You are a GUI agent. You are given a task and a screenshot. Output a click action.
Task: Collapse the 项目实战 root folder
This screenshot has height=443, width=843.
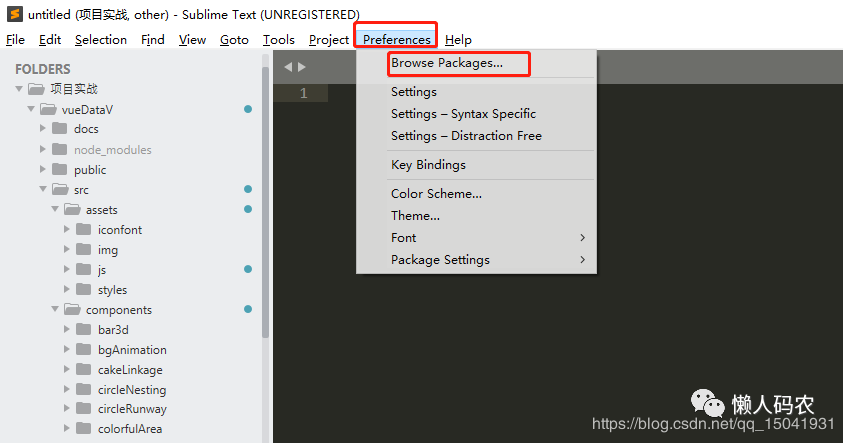coord(19,89)
